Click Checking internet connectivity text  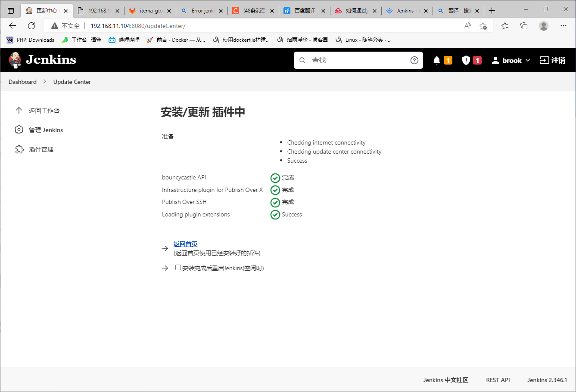[x=327, y=142]
